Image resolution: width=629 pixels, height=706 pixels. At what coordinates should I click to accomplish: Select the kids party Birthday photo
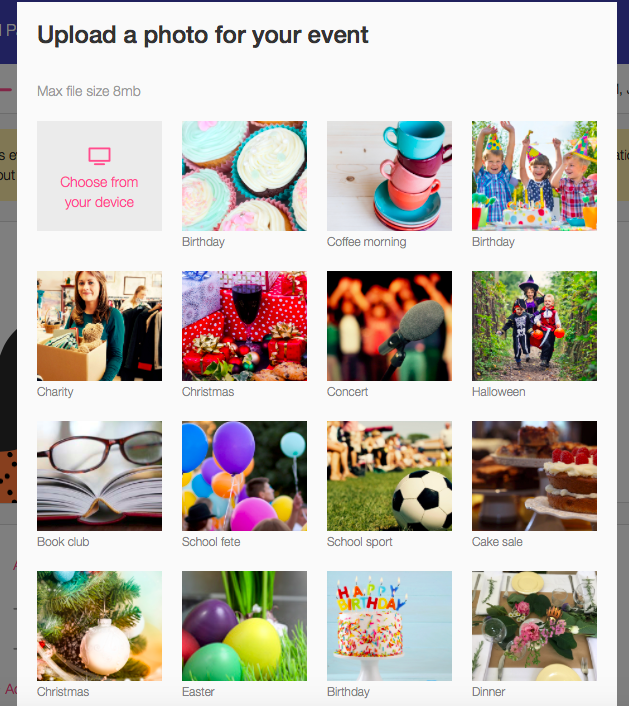point(534,176)
